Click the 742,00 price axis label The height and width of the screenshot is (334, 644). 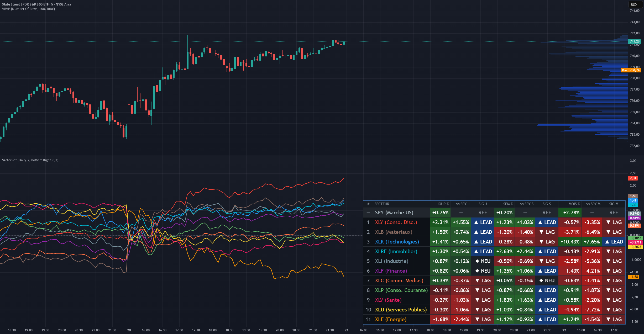pyautogui.click(x=635, y=33)
